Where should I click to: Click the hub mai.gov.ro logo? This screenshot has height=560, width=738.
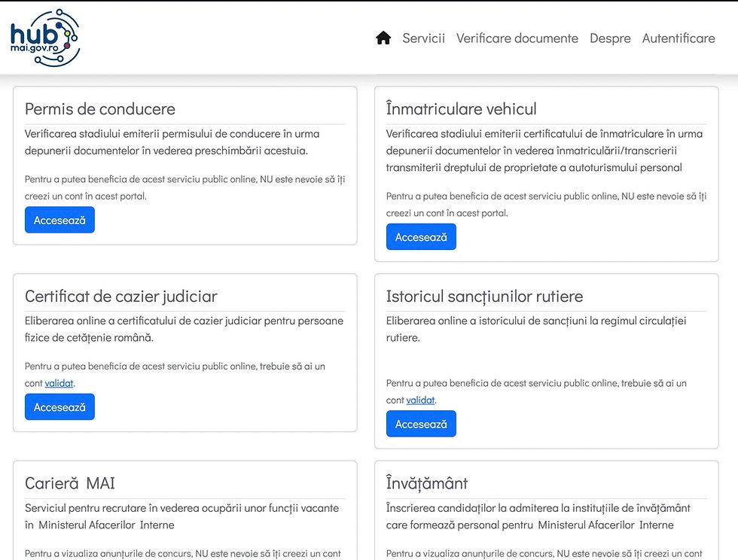pyautogui.click(x=45, y=38)
